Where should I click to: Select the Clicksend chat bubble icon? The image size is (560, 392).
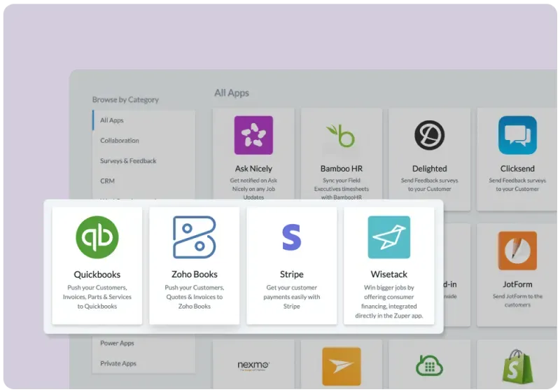[x=517, y=135]
